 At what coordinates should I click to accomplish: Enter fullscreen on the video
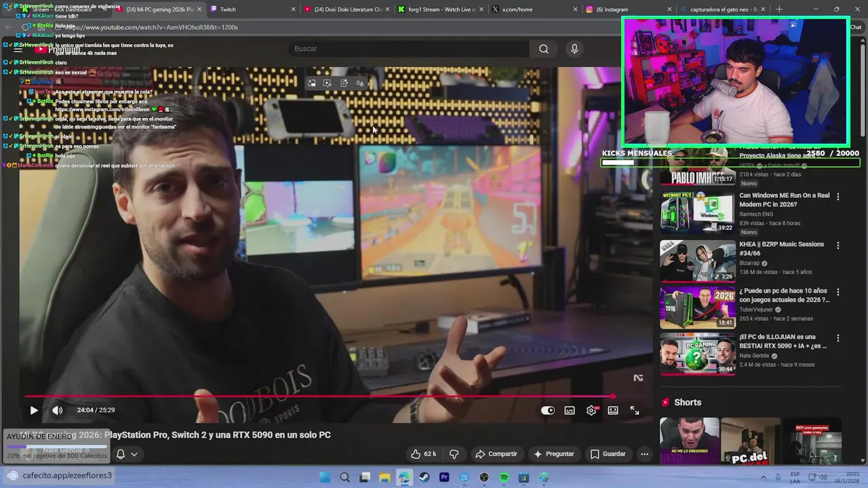635,410
